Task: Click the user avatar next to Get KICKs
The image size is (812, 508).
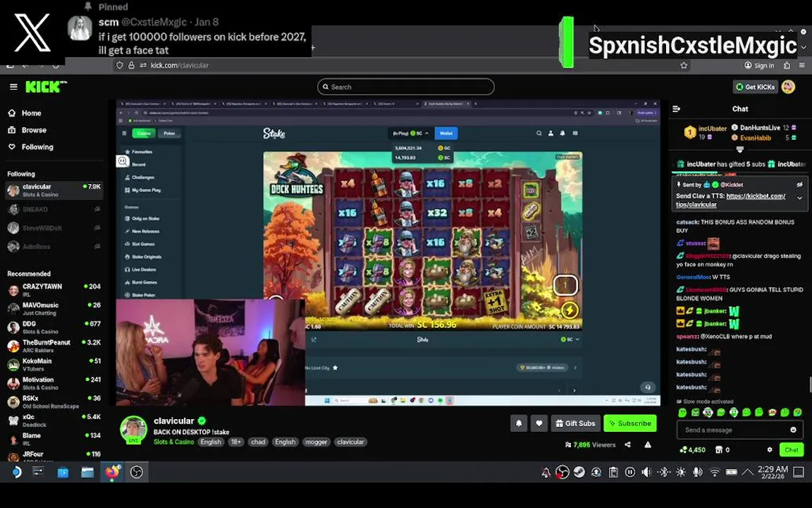Action: 788,87
